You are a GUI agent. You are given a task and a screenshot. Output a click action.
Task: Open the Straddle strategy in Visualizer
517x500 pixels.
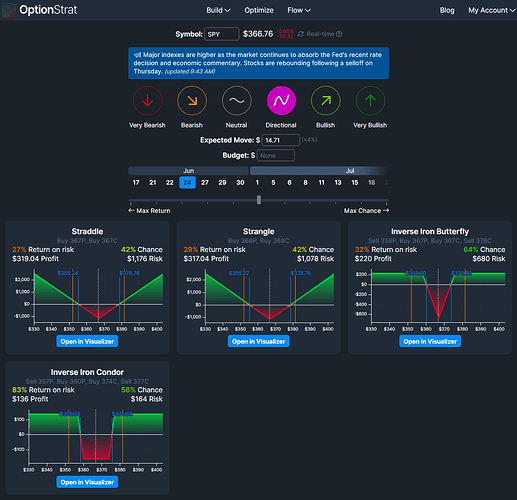87,341
